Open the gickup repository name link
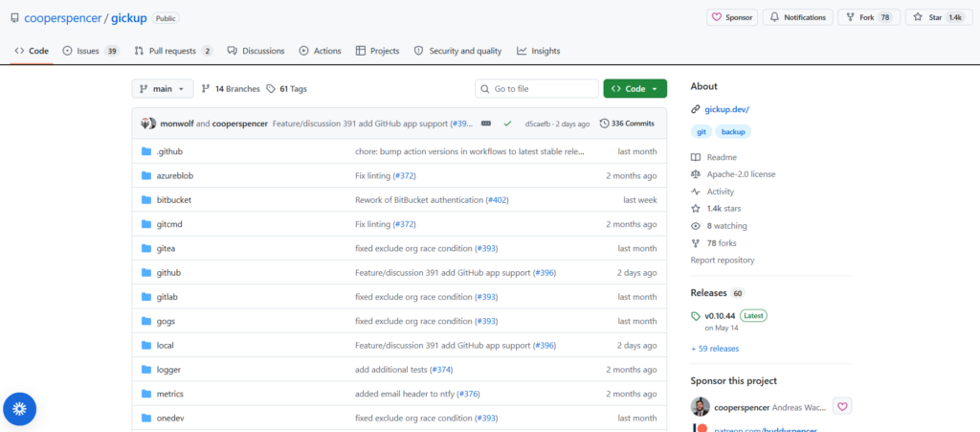980x432 pixels. coord(129,18)
